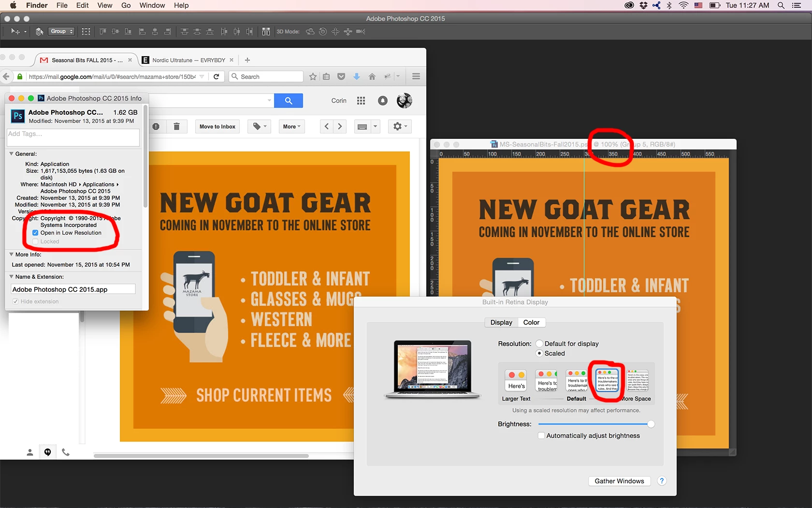Go to the older email arrow

(x=340, y=126)
